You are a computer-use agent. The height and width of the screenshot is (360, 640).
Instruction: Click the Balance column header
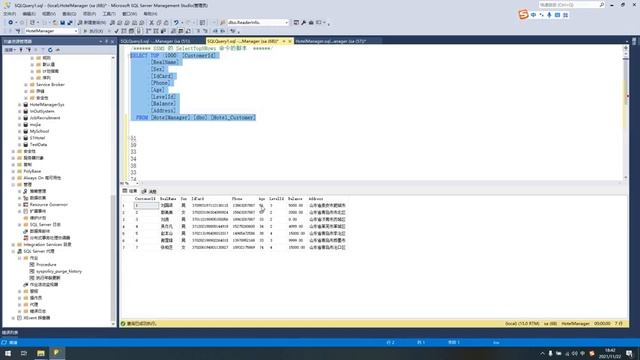[x=295, y=199]
